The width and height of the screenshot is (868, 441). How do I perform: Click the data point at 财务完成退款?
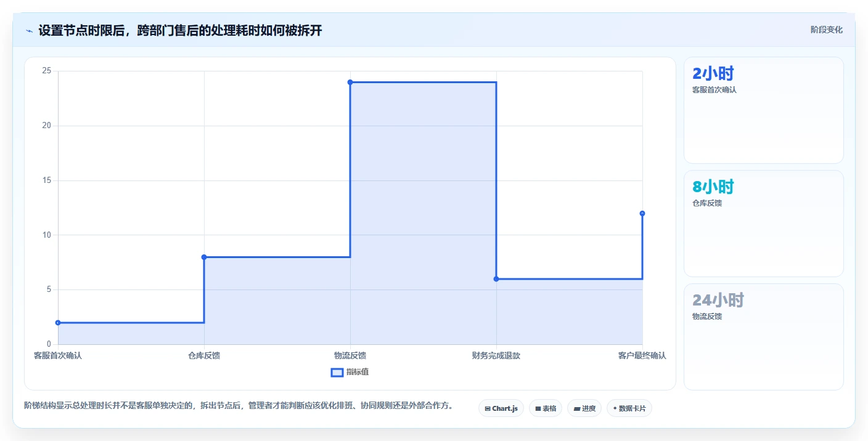click(496, 279)
